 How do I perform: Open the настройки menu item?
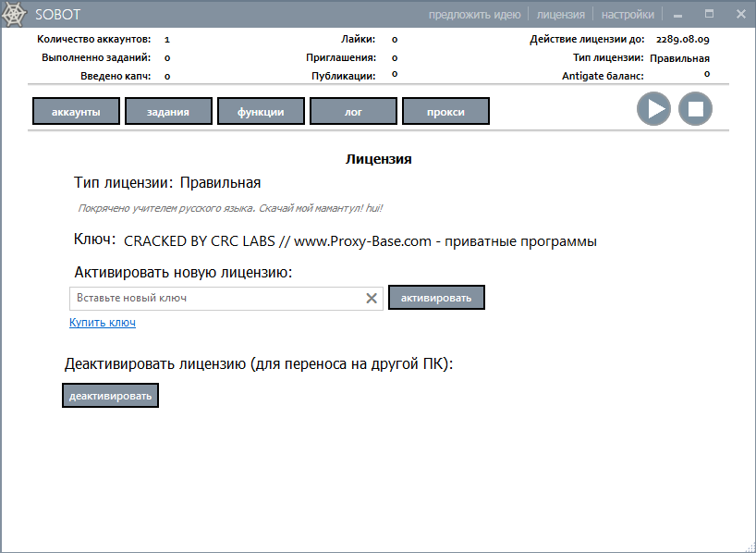point(628,14)
